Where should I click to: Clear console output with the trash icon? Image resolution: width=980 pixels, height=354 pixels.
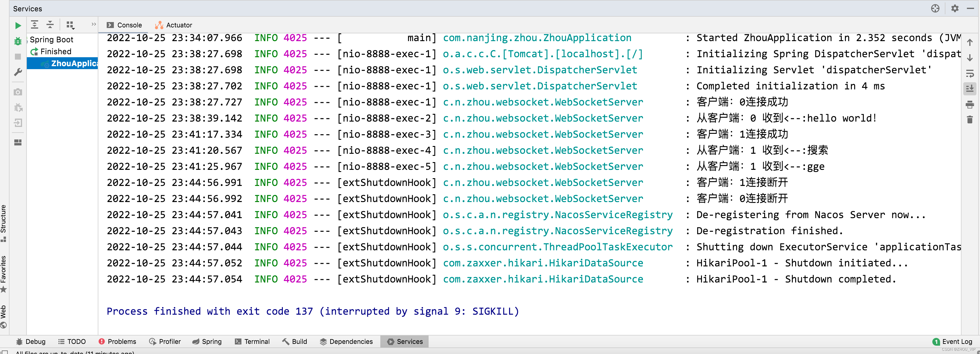[x=970, y=120]
